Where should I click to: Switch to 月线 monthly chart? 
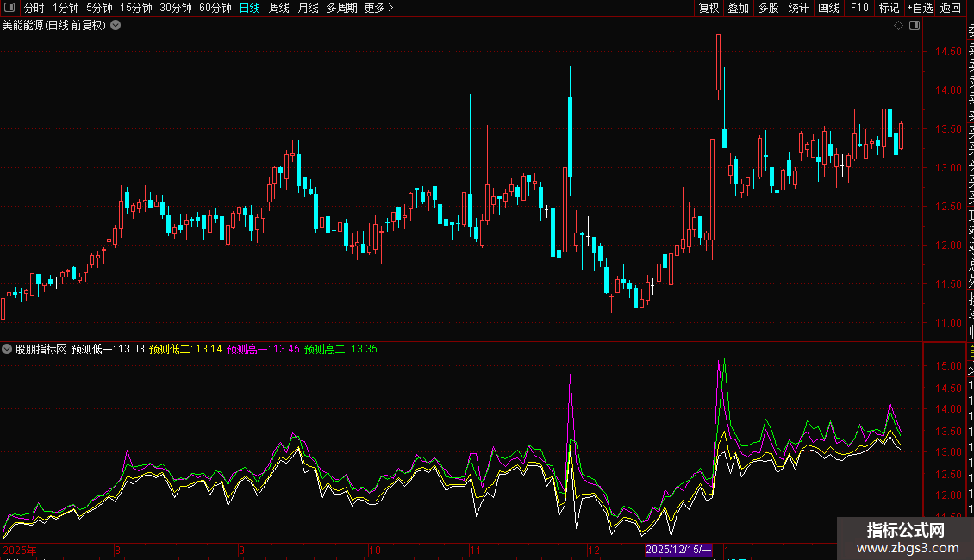pyautogui.click(x=308, y=8)
